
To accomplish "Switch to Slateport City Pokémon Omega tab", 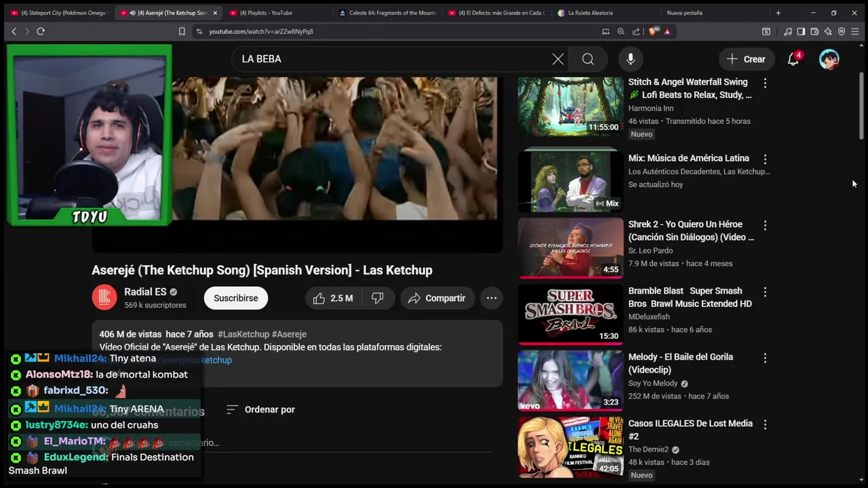I will (x=58, y=13).
